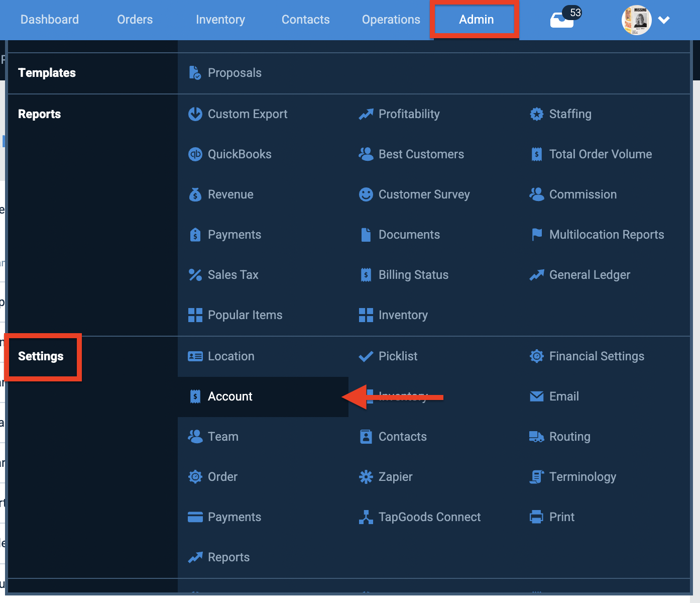
Task: Click the Inventory grid icon under Reports
Action: click(366, 315)
